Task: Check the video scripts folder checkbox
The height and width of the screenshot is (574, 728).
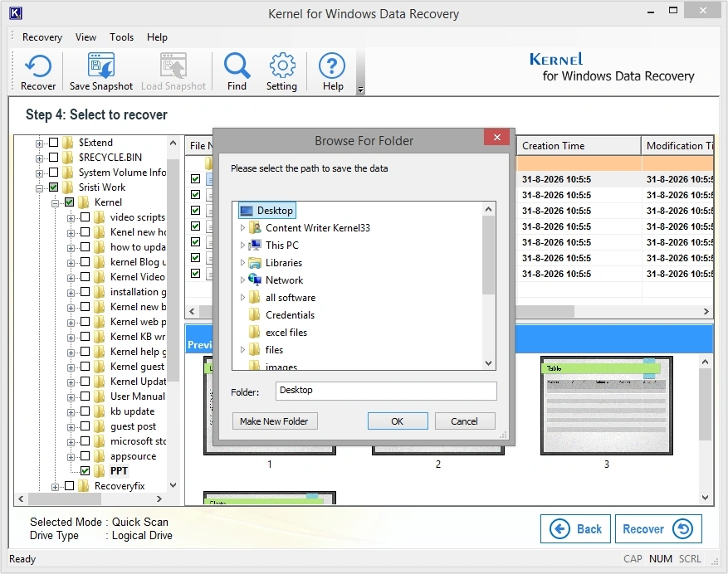Action: click(x=86, y=216)
